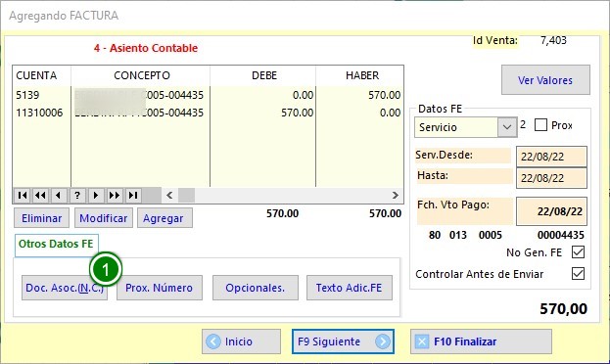Open the Otros Datos FE tab
This screenshot has width=610, height=364.
click(x=56, y=245)
